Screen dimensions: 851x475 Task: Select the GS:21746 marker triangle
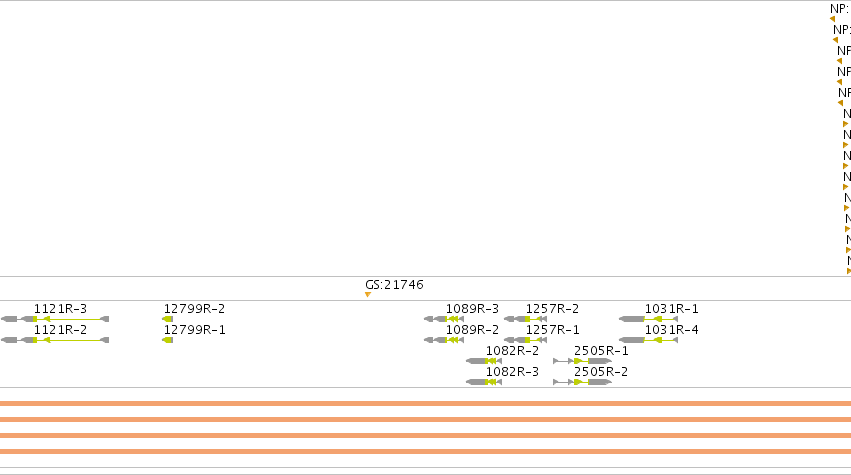click(x=368, y=295)
